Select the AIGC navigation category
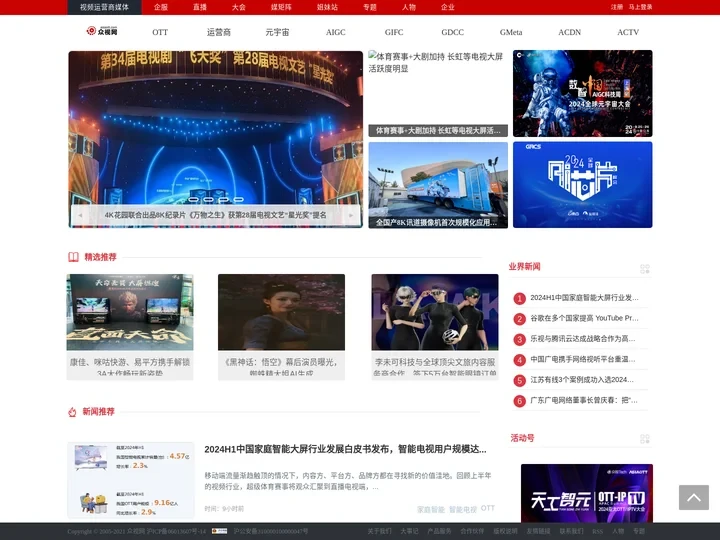The height and width of the screenshot is (540, 720). [336, 32]
